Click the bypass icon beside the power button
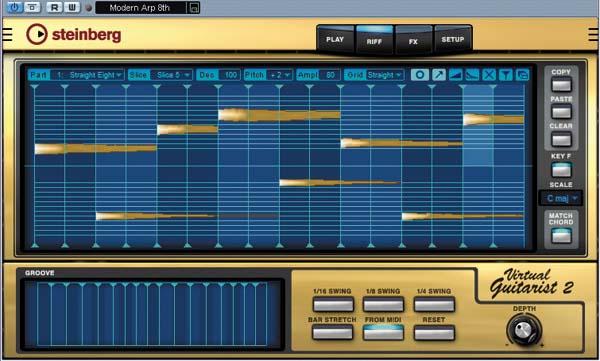Screen dimensions: 600x361 (33, 7)
